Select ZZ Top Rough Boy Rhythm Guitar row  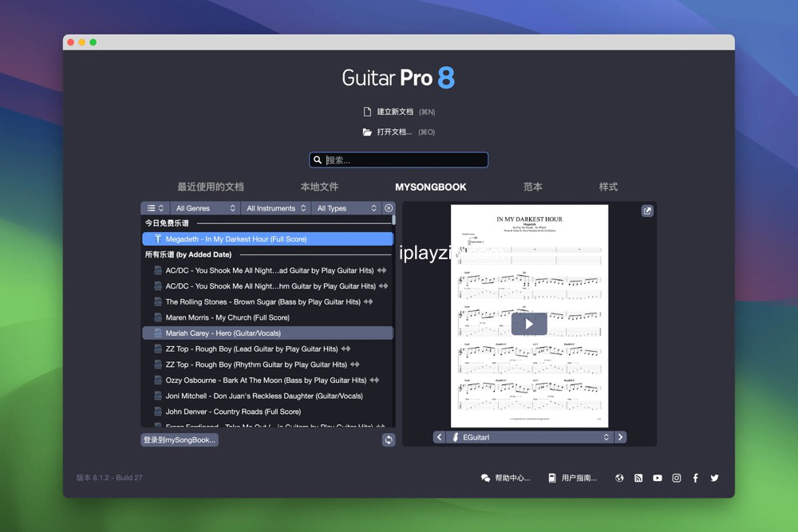click(x=267, y=365)
